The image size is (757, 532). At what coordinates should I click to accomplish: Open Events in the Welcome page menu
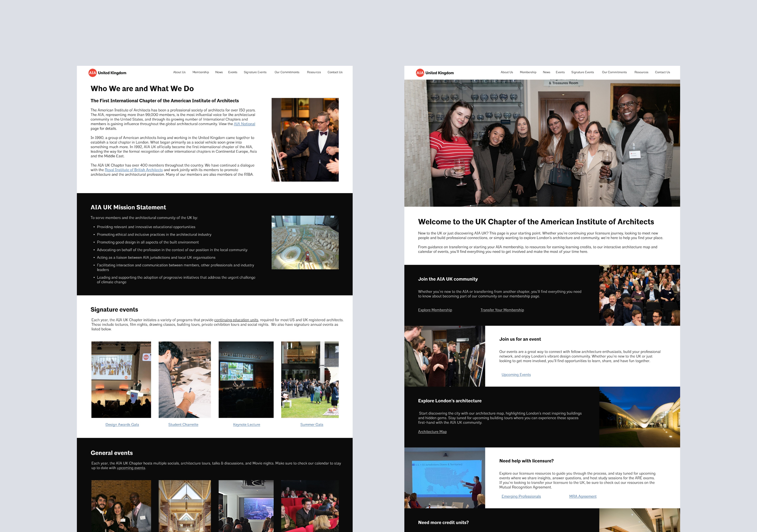click(560, 72)
